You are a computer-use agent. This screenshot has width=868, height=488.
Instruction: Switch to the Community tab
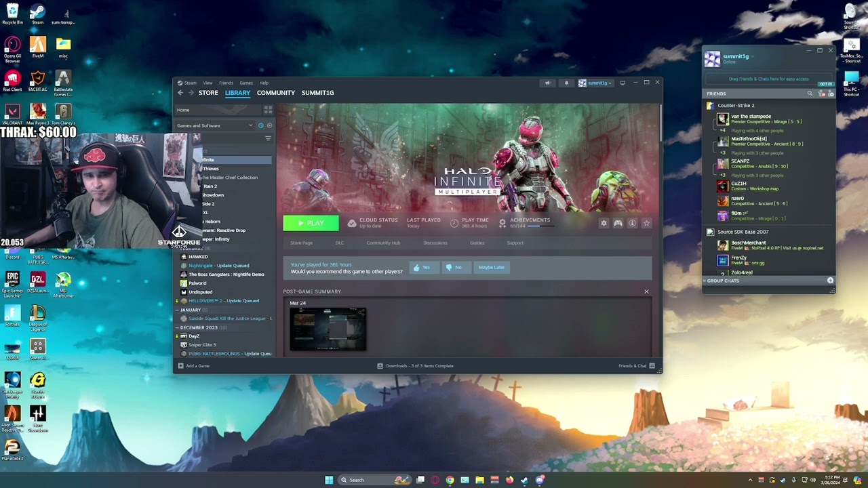276,93
